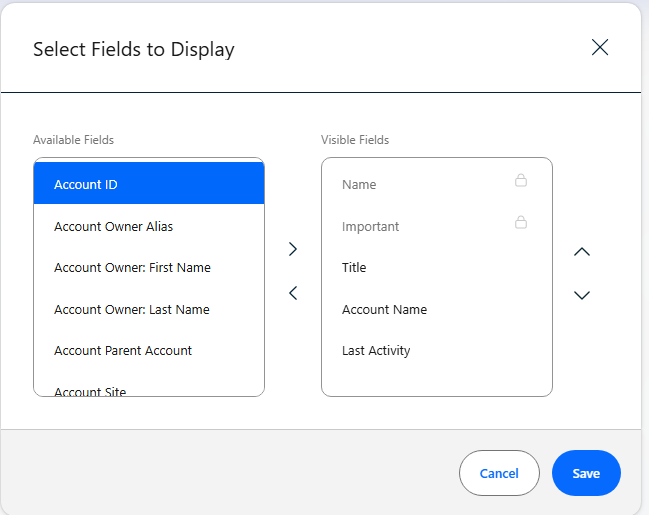
Task: Choose Account Owner: First Name field
Action: [x=149, y=267]
